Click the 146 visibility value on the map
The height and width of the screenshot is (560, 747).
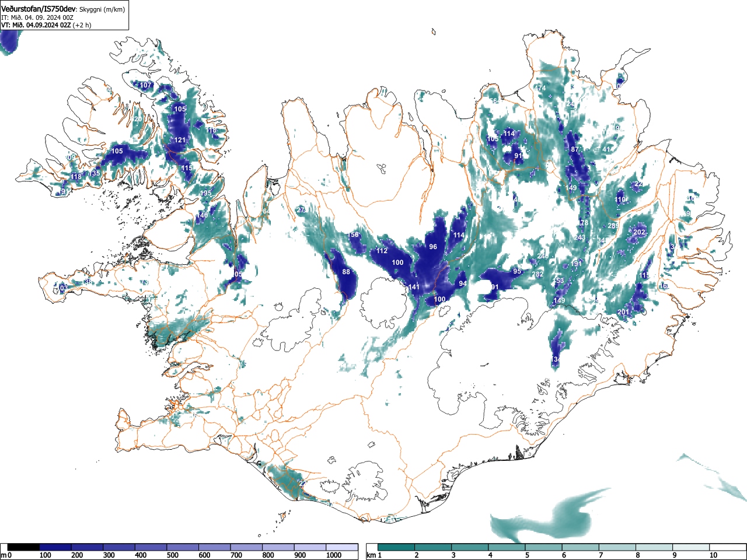tap(202, 216)
